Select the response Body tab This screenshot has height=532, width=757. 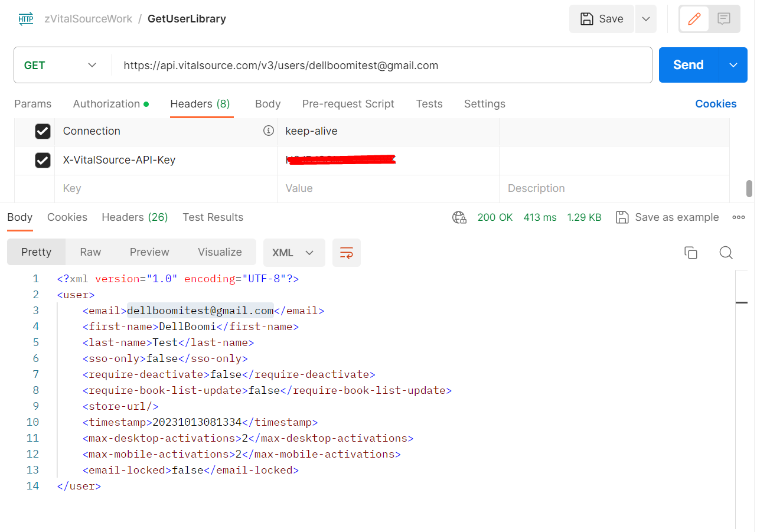pyautogui.click(x=19, y=217)
